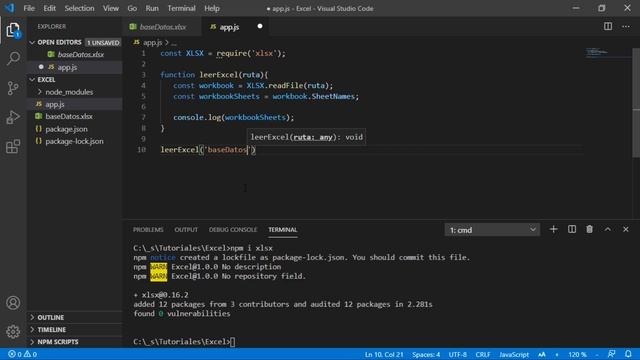Switch to the Problems panel tab

pyautogui.click(x=148, y=230)
